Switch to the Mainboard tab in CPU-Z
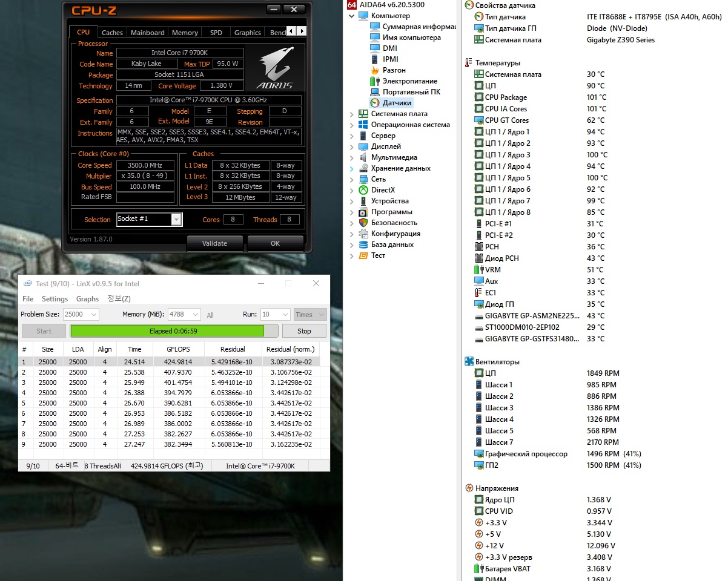The width and height of the screenshot is (728, 581). 148,33
